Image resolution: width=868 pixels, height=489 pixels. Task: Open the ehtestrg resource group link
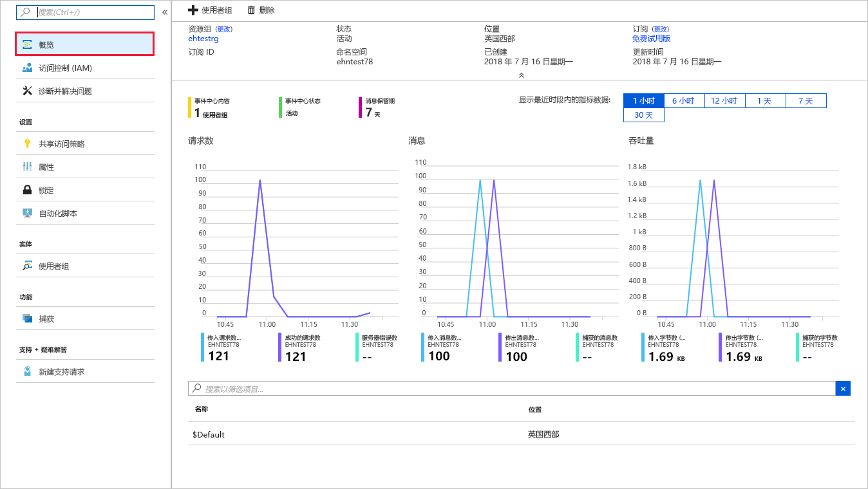tap(203, 39)
